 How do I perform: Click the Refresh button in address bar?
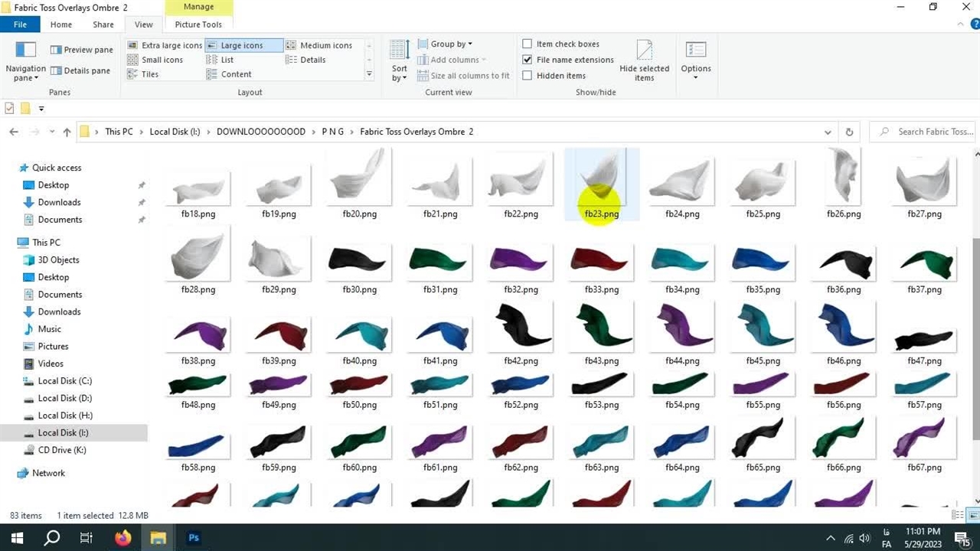[x=849, y=132]
